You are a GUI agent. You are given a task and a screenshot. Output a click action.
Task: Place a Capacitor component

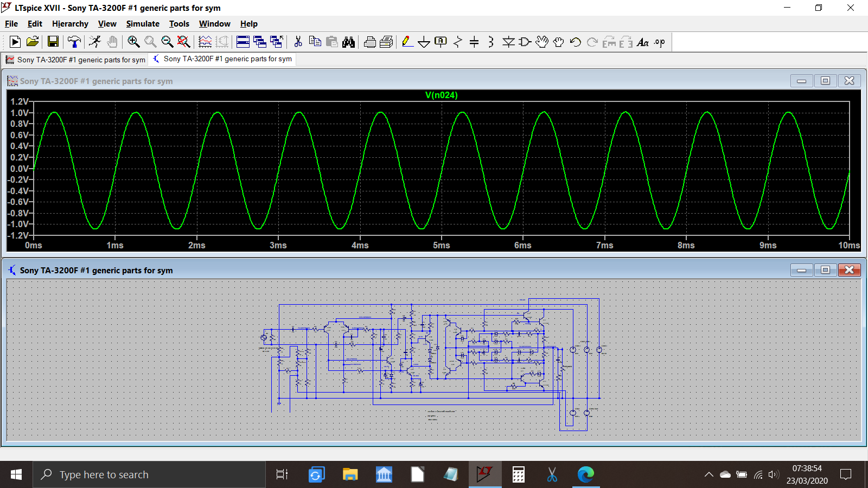click(474, 42)
